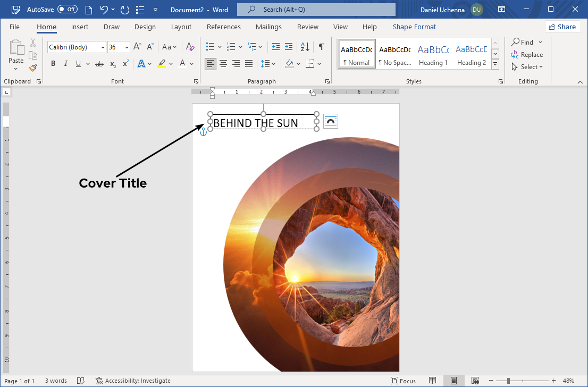The height and width of the screenshot is (387, 588).
Task: Toggle Bold formatting
Action: click(53, 64)
